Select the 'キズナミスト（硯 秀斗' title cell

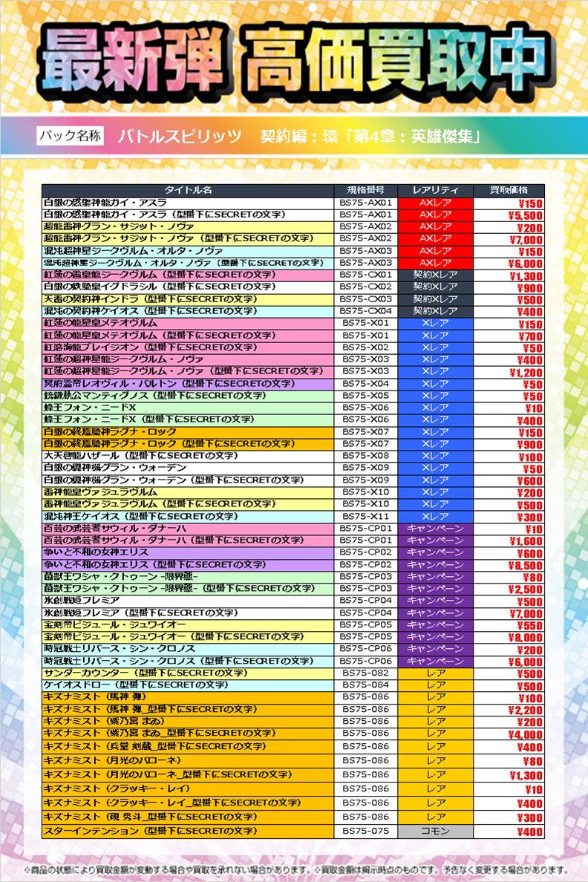[187, 817]
